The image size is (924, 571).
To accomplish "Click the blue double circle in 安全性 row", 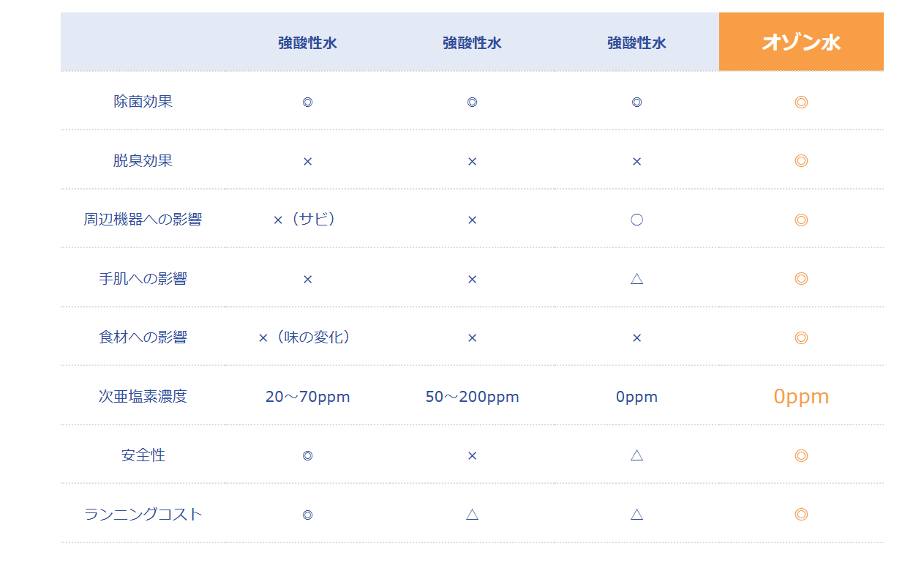I will pos(307,455).
